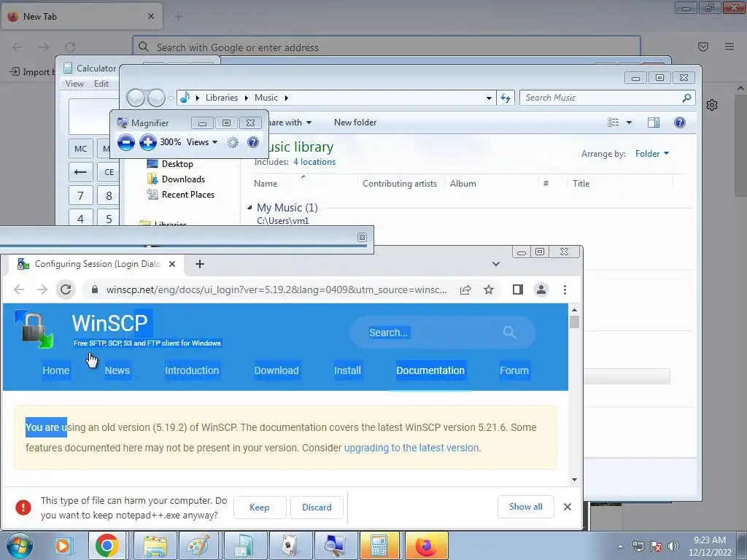Open Forum in WinSCP navigation
The width and height of the screenshot is (747, 560).
[x=514, y=370]
